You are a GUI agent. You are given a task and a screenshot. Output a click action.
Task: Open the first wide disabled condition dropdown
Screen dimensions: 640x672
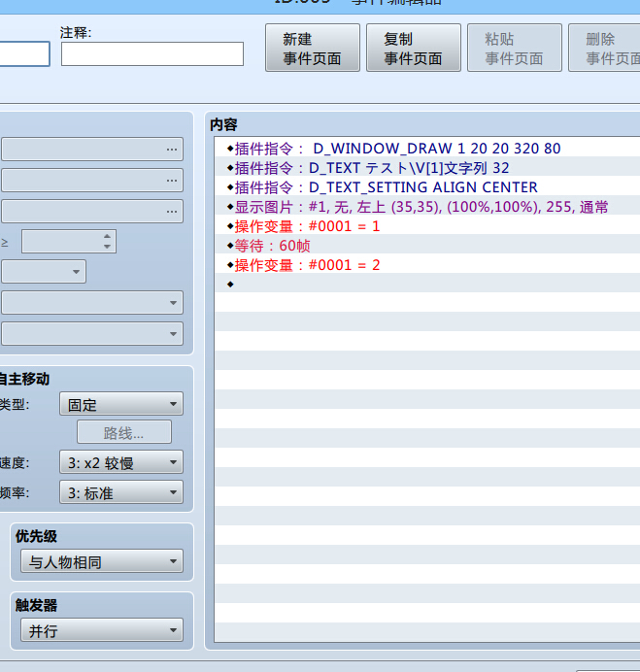pyautogui.click(x=92, y=303)
